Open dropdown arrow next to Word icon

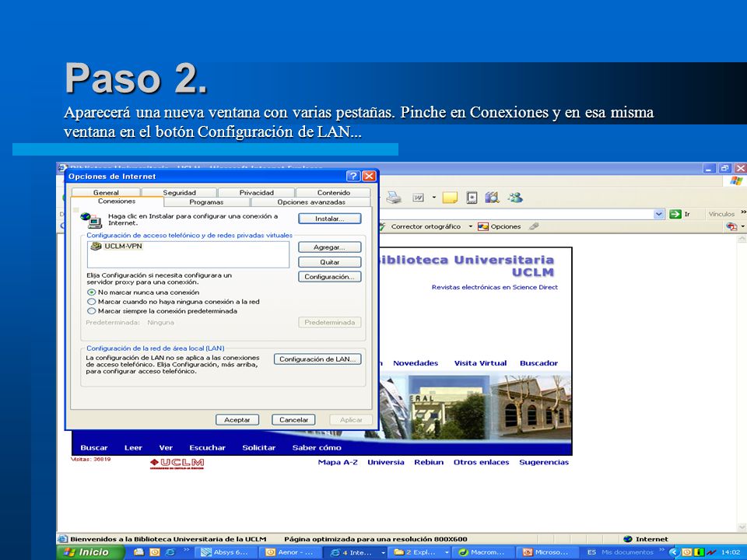tap(434, 198)
